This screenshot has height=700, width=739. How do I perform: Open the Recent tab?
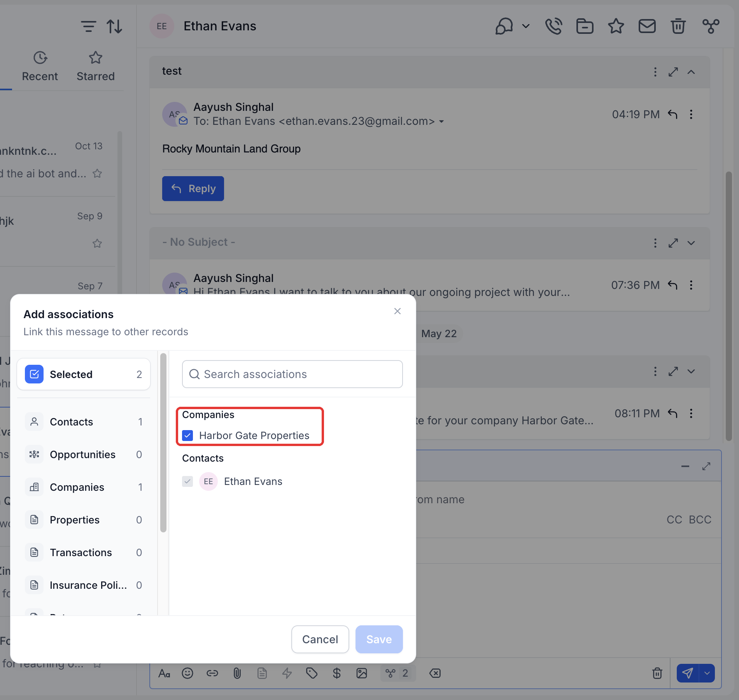(x=40, y=66)
